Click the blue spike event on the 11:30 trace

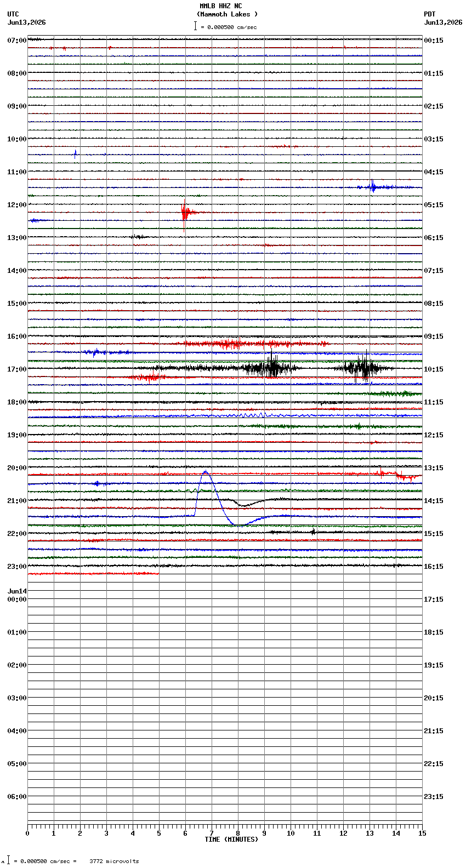pyautogui.click(x=373, y=186)
